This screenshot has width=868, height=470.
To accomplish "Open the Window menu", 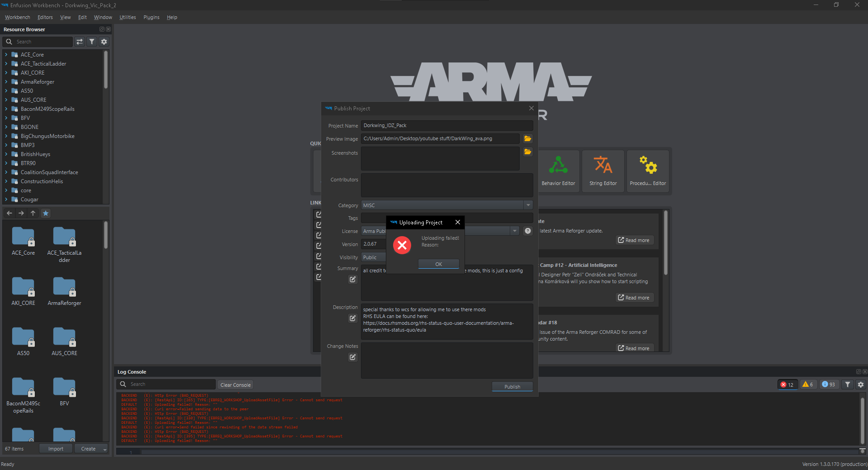I will [x=103, y=17].
